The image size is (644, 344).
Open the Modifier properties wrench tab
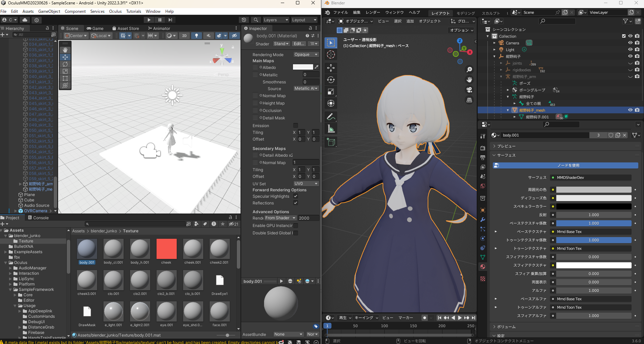(483, 220)
